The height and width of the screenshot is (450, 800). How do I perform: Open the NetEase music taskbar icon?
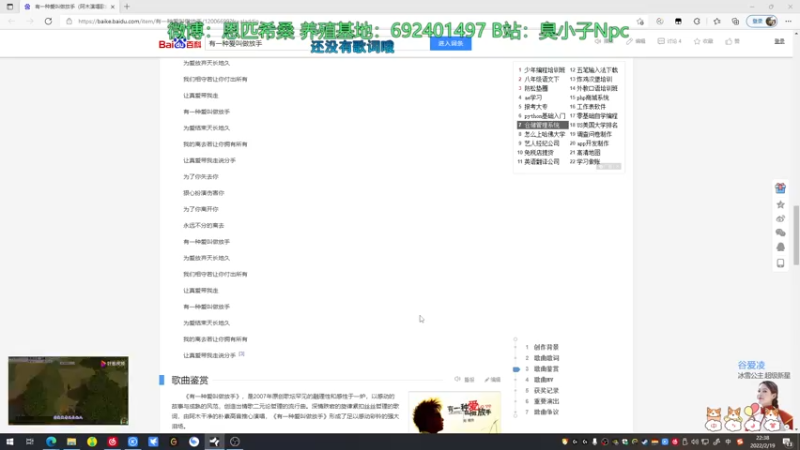click(x=112, y=442)
